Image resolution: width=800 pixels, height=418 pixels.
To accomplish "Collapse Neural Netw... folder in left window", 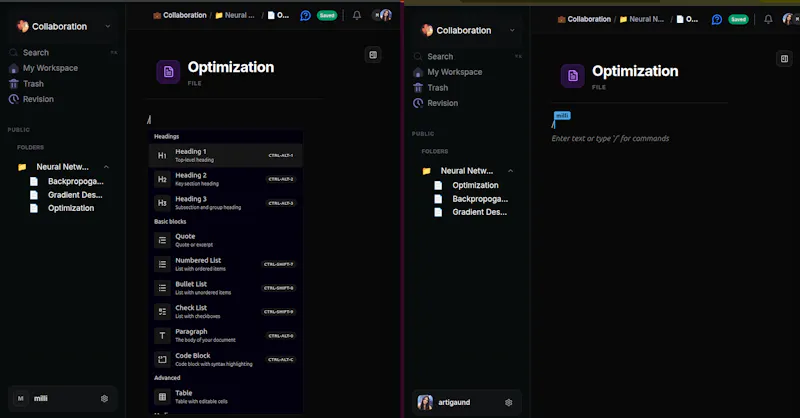I will click(x=106, y=167).
